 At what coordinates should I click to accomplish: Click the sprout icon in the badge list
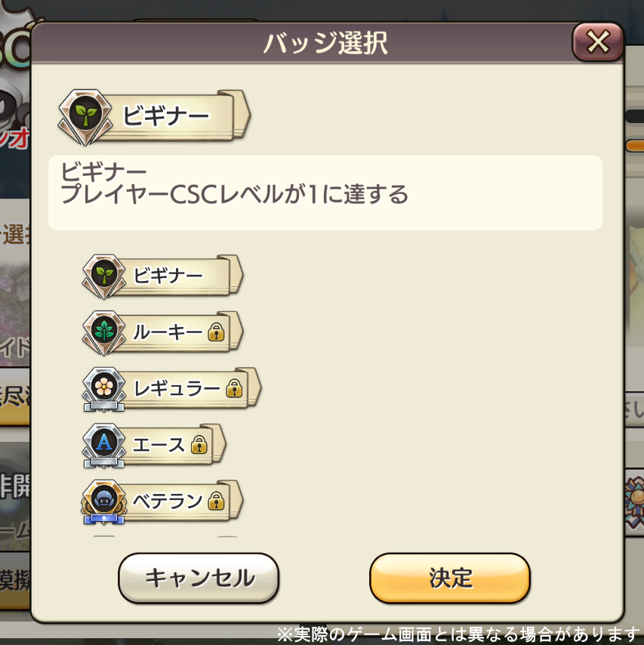(104, 274)
